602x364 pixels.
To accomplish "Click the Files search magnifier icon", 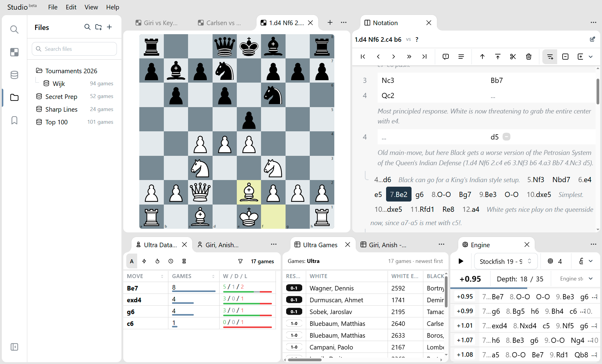I will coord(87,27).
